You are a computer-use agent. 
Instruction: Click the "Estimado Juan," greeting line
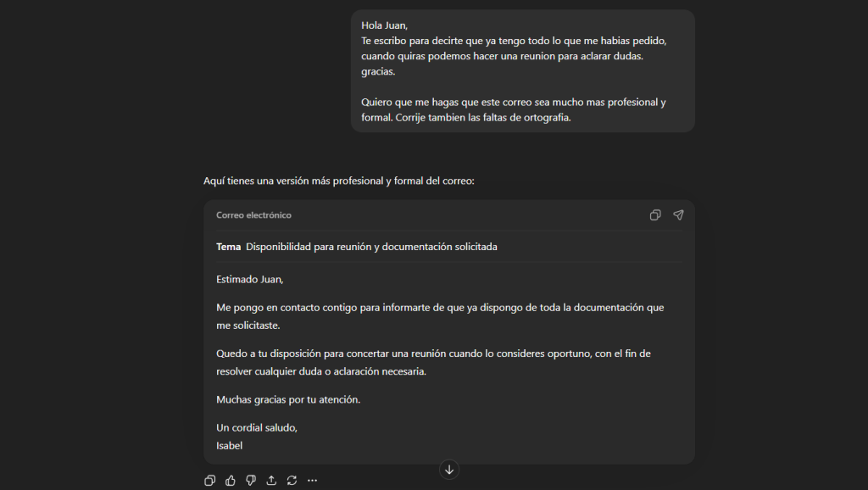tap(250, 278)
